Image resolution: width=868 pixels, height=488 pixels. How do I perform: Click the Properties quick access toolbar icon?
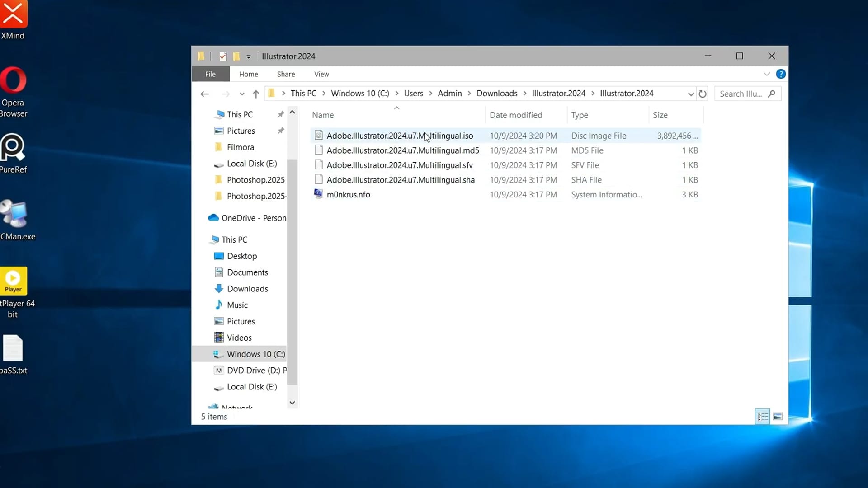pos(222,56)
